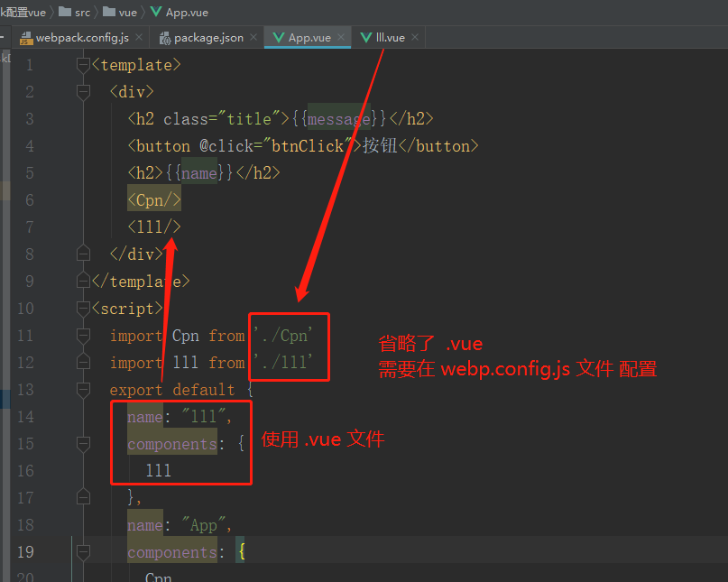Click the src folder icon in breadcrumb
This screenshot has width=728, height=582.
coord(65,12)
